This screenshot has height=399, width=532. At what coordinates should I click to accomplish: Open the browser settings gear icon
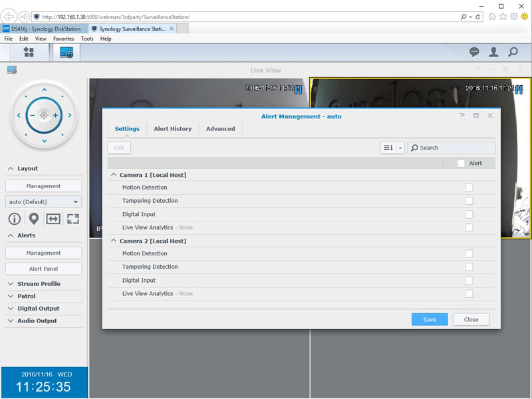click(514, 17)
